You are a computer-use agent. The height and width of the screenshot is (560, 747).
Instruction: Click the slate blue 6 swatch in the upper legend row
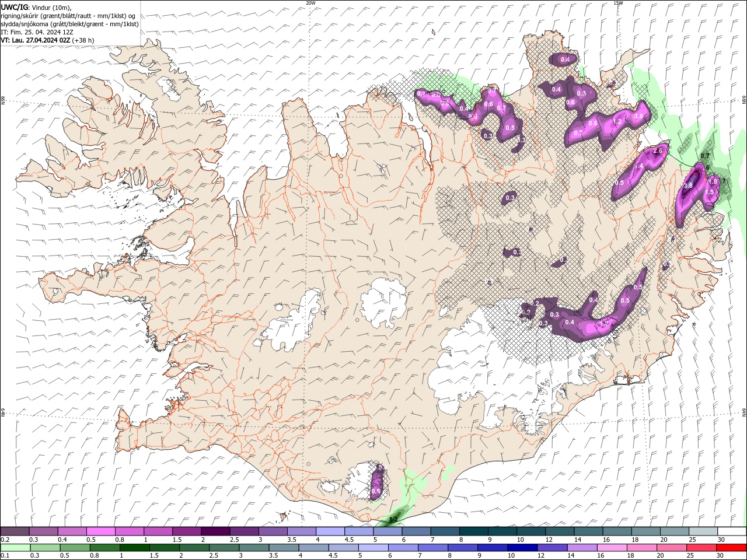pos(416,531)
